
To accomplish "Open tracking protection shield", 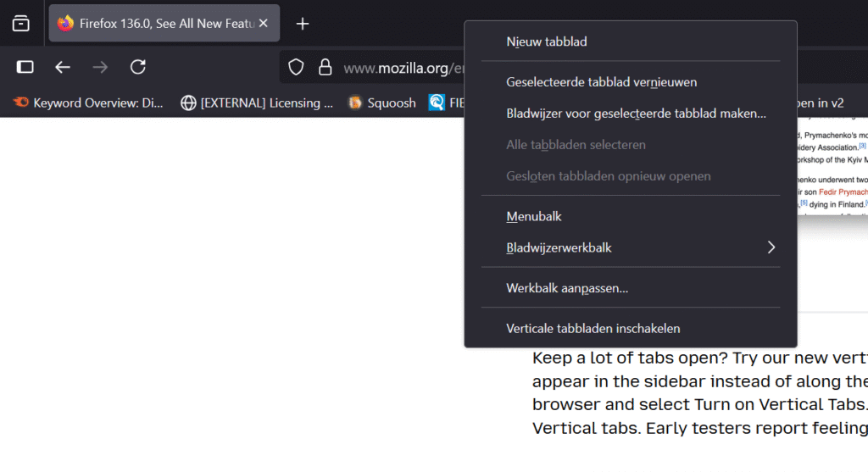I will [296, 68].
